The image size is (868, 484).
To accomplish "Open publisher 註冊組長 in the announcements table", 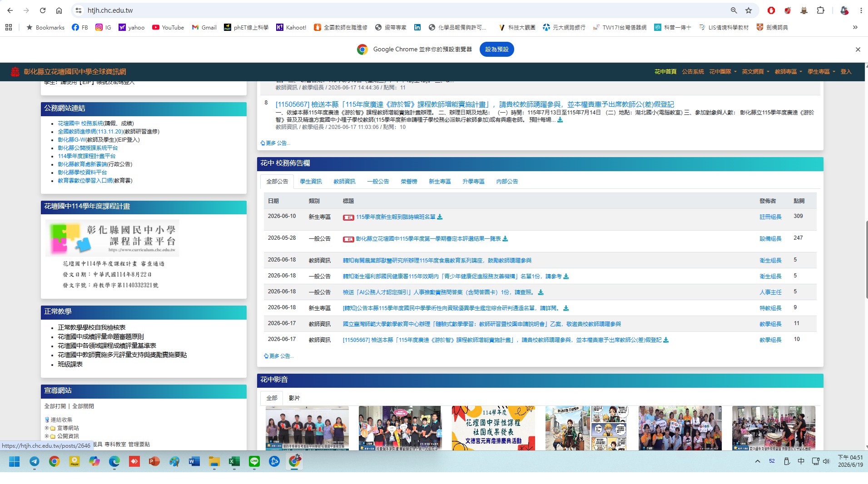I will click(770, 217).
